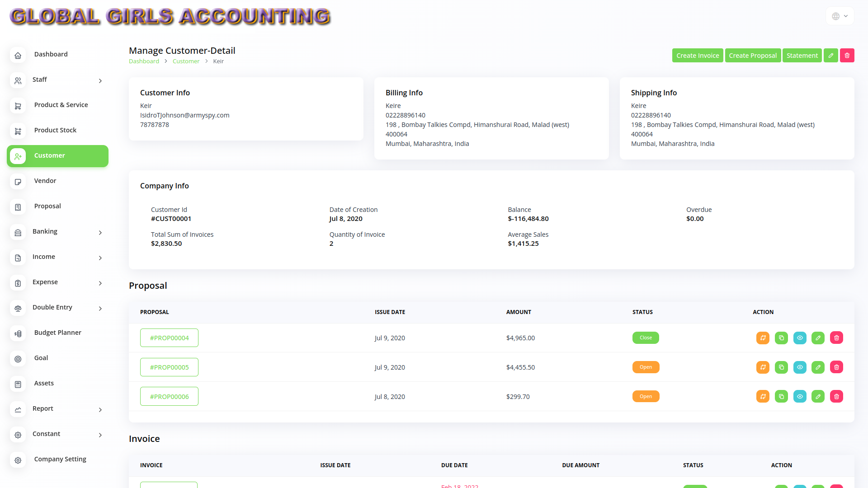Click the Close status badge for #PROP00004
The image size is (868, 488).
tap(646, 338)
